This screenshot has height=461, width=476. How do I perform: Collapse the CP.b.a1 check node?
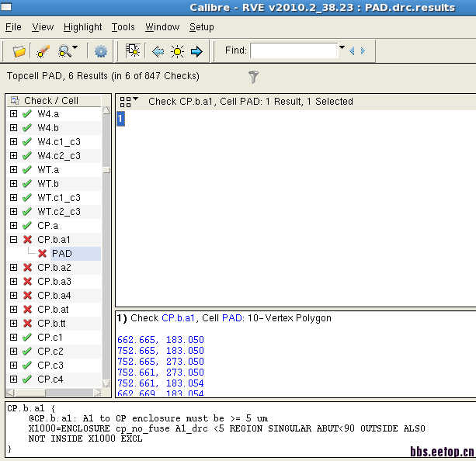pos(13,240)
